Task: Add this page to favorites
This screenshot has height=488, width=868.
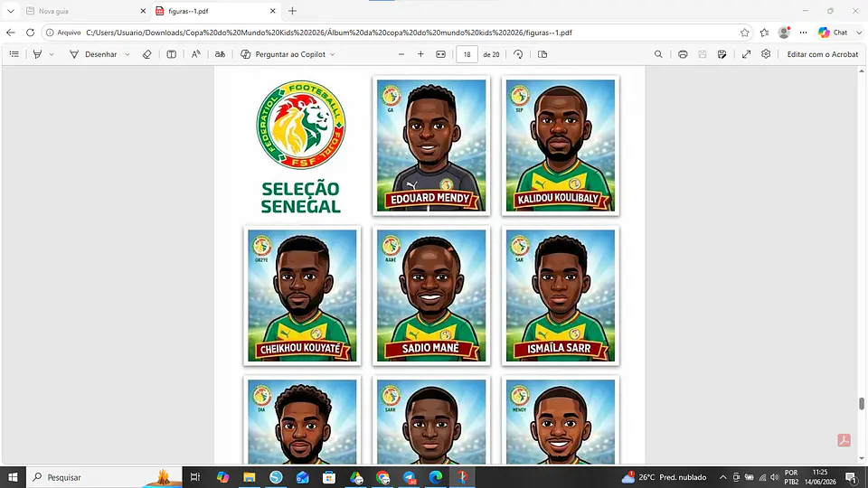Action: [744, 33]
